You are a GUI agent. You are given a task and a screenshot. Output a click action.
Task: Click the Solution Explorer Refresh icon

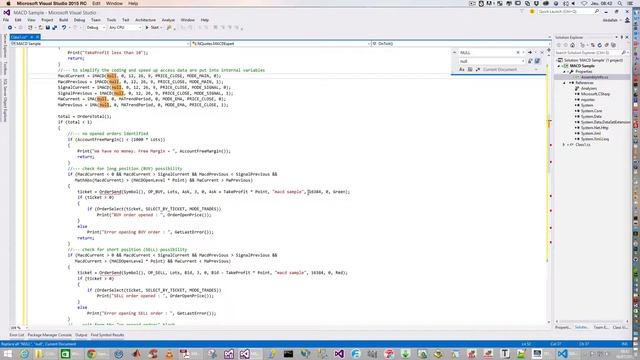click(600, 45)
